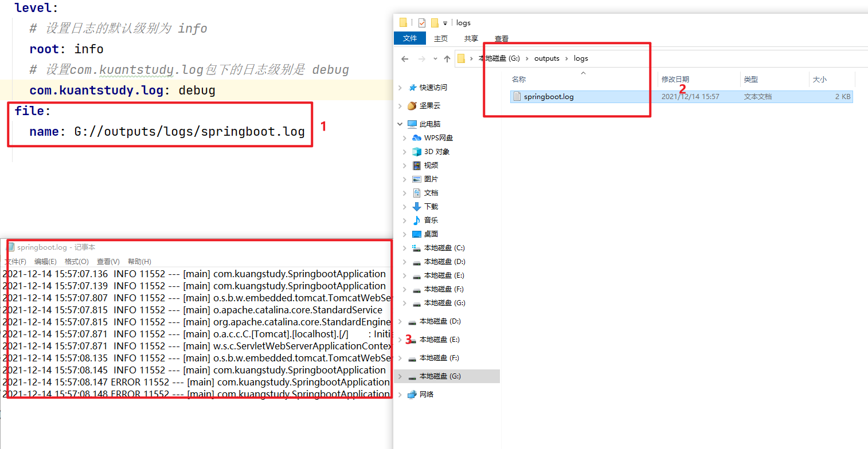Switch to the 主页 ribbon tab
Image resolution: width=868 pixels, height=449 pixels.
[x=441, y=38]
